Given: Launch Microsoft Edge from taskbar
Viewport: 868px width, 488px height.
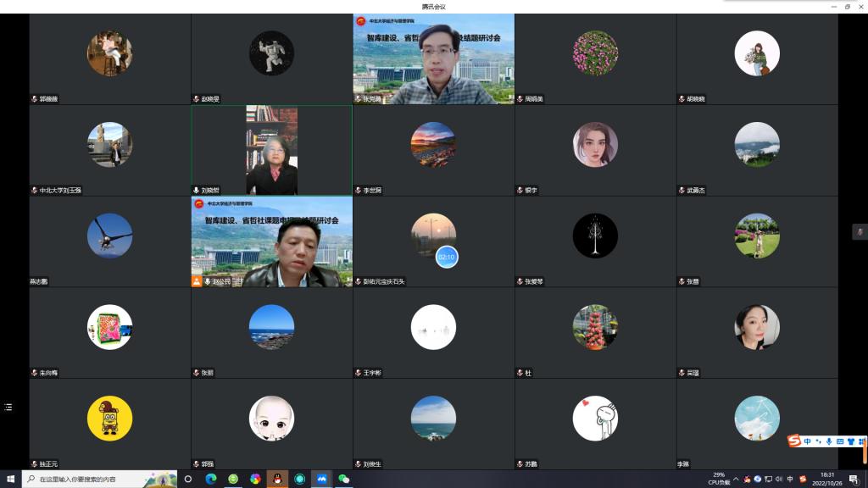Looking at the screenshot, I should (x=211, y=479).
